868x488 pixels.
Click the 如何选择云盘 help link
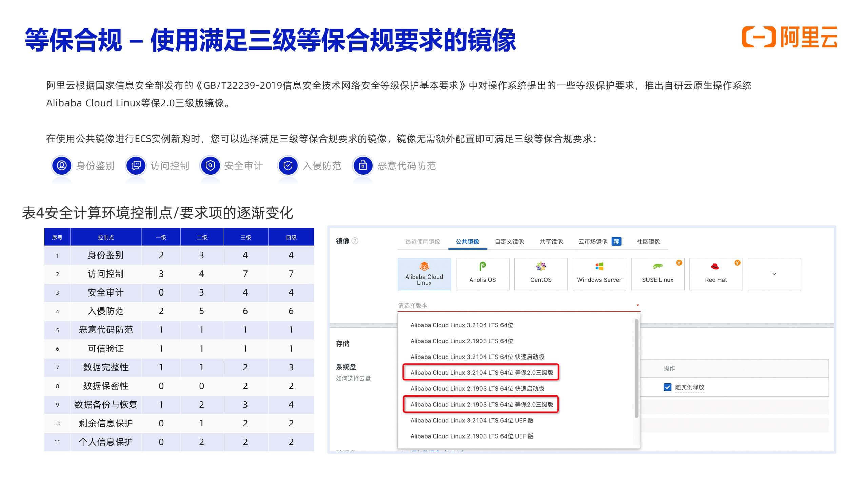[x=353, y=378]
